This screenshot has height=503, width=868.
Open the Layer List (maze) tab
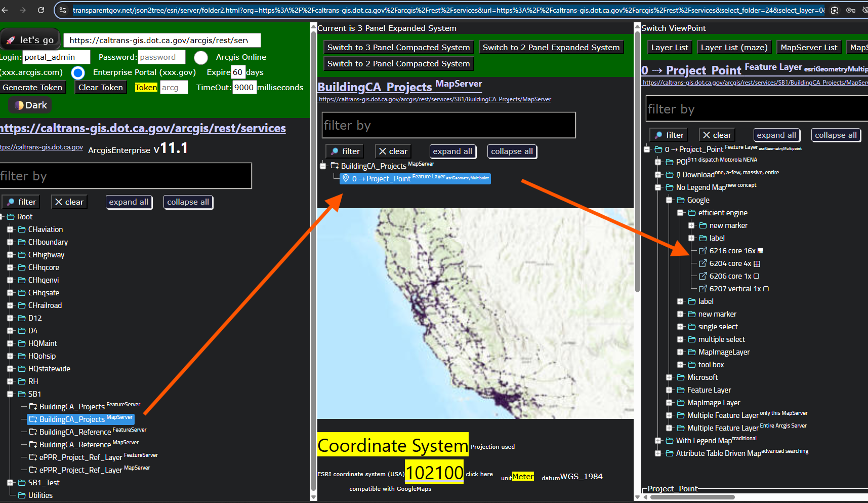coord(734,48)
